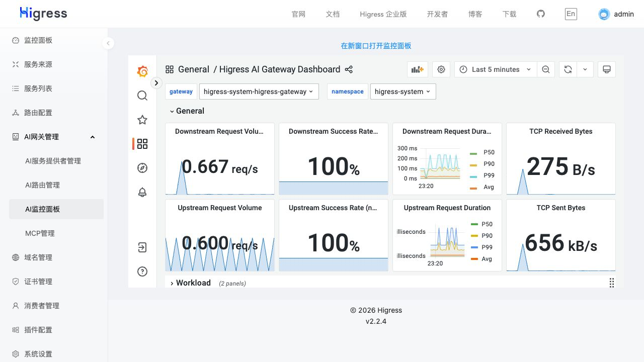Click the 在新窗口打开监控面板 link
Image resolution: width=644 pixels, height=362 pixels.
(376, 46)
